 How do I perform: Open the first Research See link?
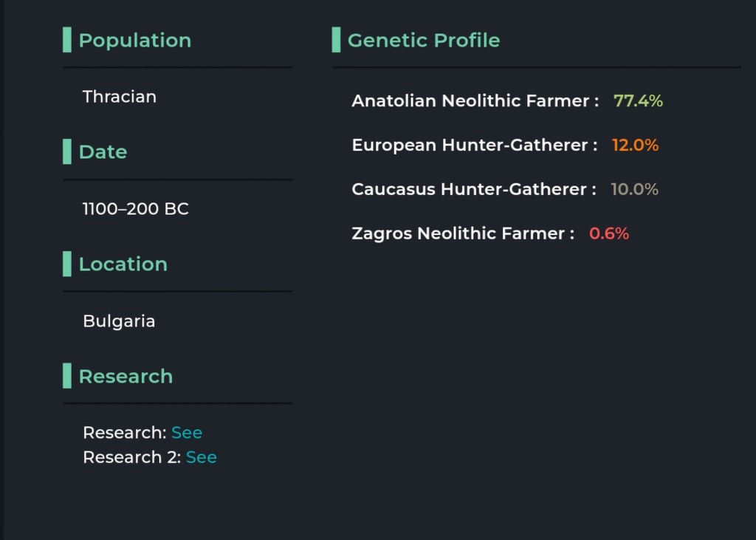click(187, 432)
